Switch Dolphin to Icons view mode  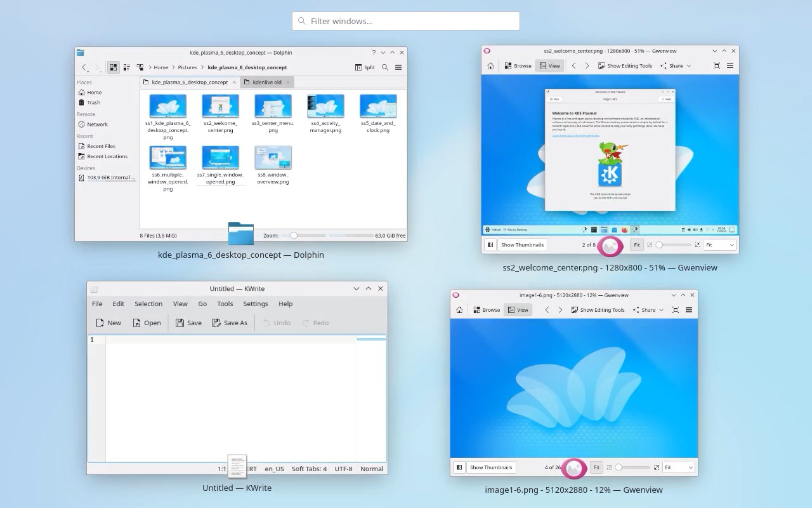(114, 67)
